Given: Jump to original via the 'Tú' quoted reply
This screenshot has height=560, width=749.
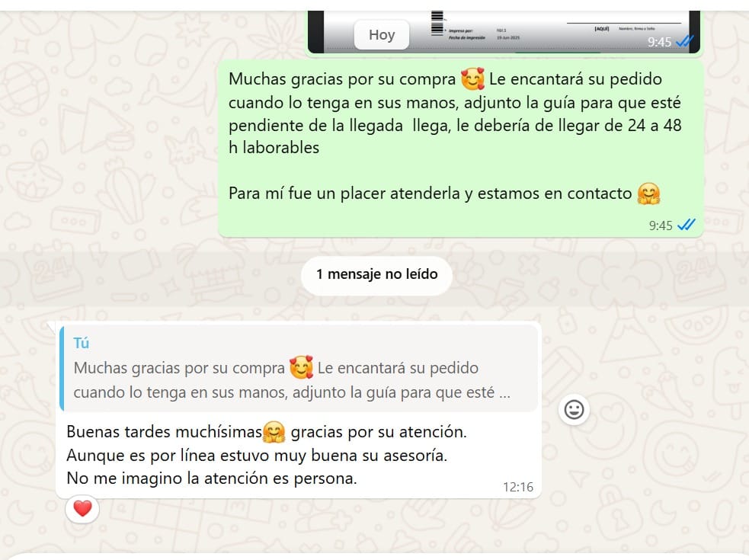Looking at the screenshot, I should click(x=299, y=367).
